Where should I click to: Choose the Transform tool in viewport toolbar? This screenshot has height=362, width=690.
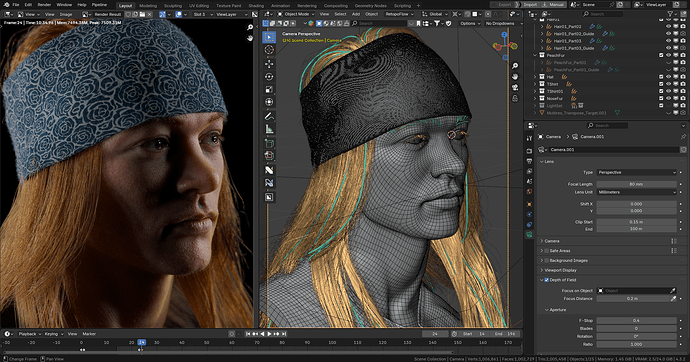pyautogui.click(x=269, y=102)
